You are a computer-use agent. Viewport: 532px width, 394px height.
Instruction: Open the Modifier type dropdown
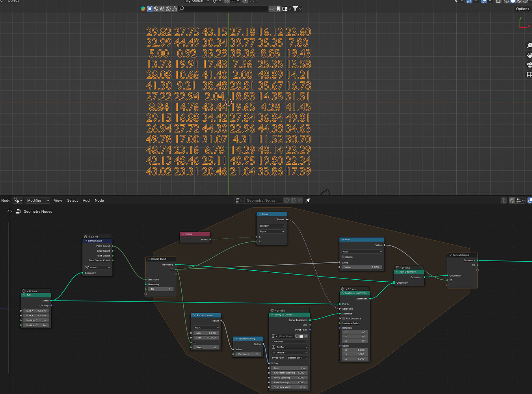click(x=37, y=201)
